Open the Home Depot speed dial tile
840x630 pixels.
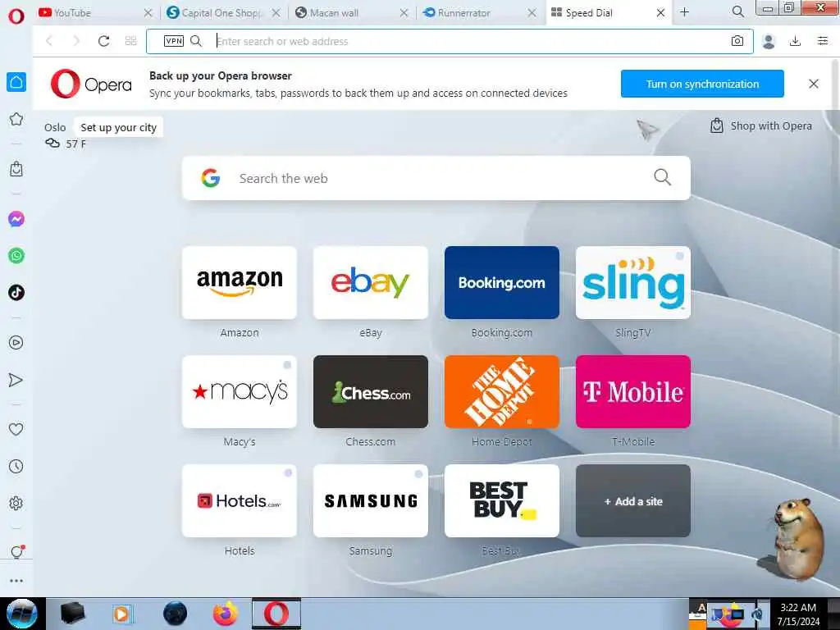(x=502, y=391)
